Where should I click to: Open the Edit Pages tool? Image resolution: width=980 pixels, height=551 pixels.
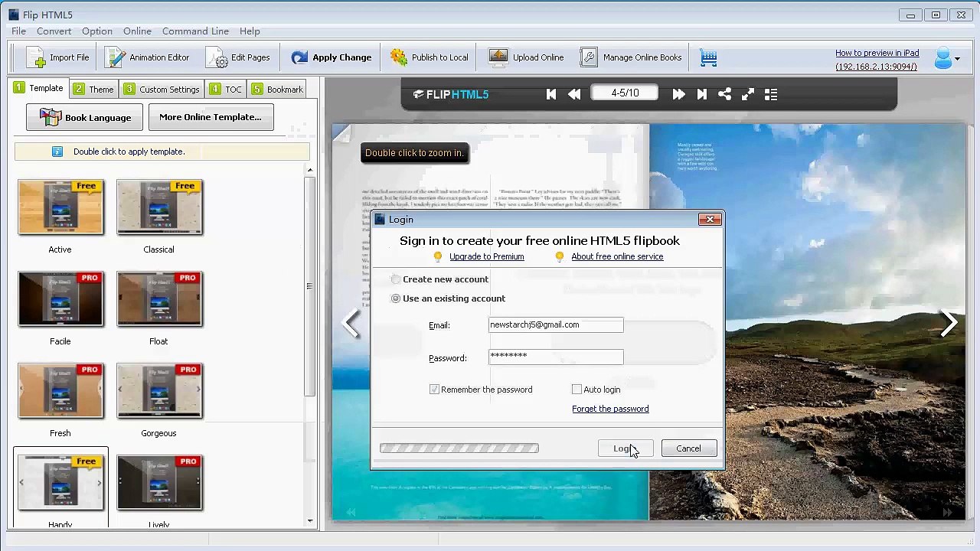238,57
